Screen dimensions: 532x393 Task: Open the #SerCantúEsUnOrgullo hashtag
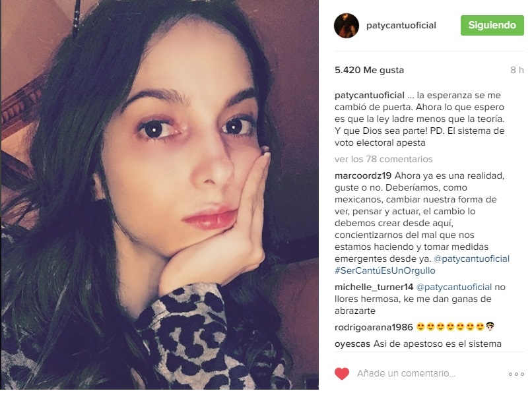pos(385,270)
